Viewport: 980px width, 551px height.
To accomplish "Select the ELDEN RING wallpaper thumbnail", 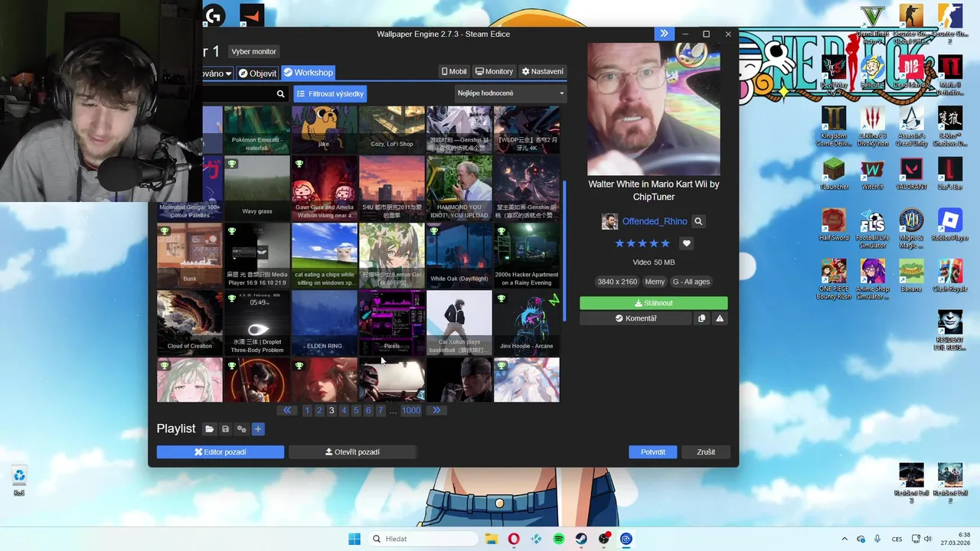I will [x=325, y=322].
